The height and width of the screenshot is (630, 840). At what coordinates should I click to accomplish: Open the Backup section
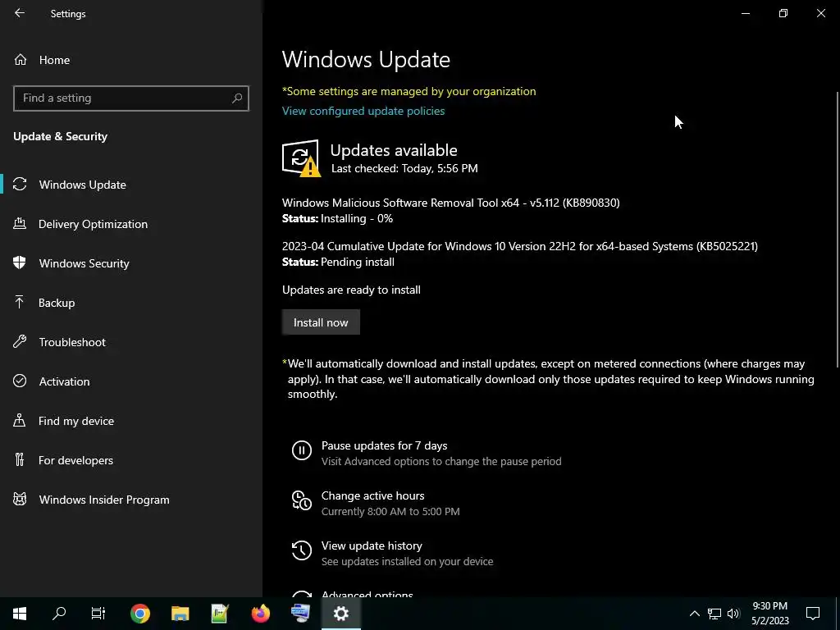pos(131,303)
